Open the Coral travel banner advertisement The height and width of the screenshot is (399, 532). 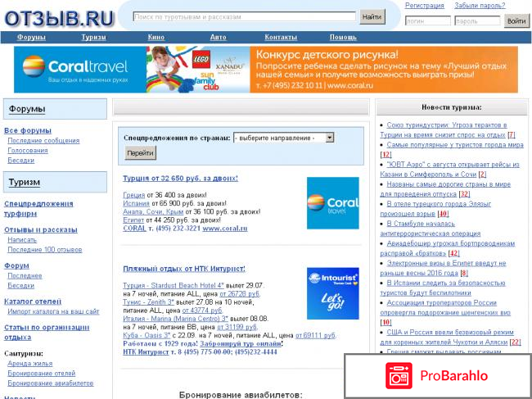[x=266, y=70]
